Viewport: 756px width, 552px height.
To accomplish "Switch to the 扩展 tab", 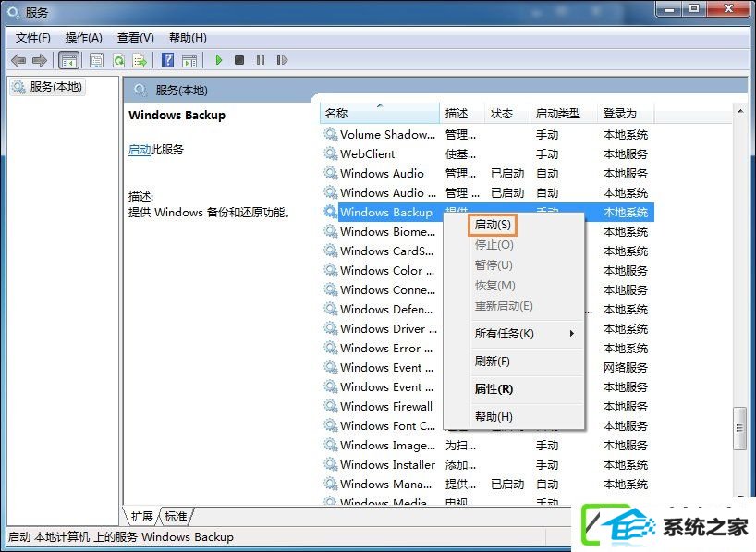I will pyautogui.click(x=141, y=517).
